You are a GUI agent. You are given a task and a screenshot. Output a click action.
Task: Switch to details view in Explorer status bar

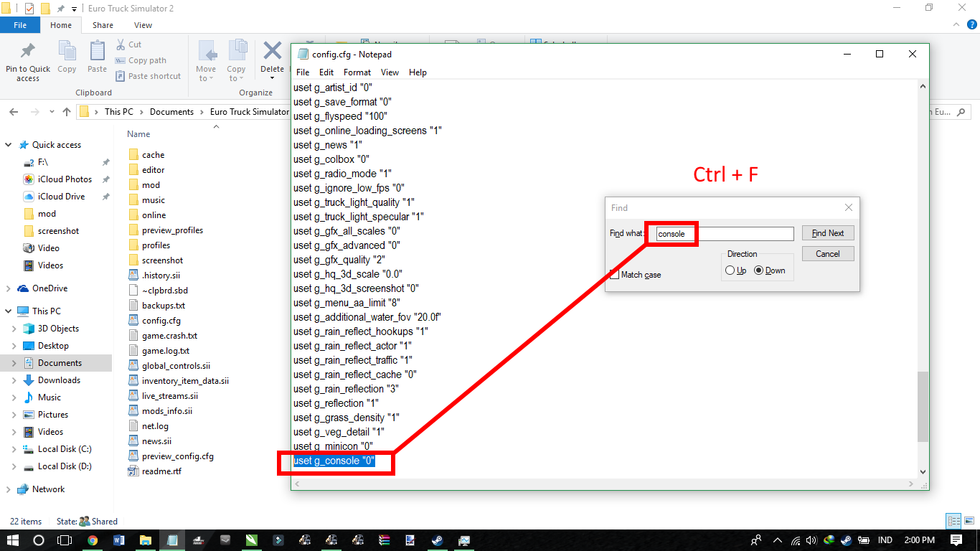pyautogui.click(x=954, y=522)
